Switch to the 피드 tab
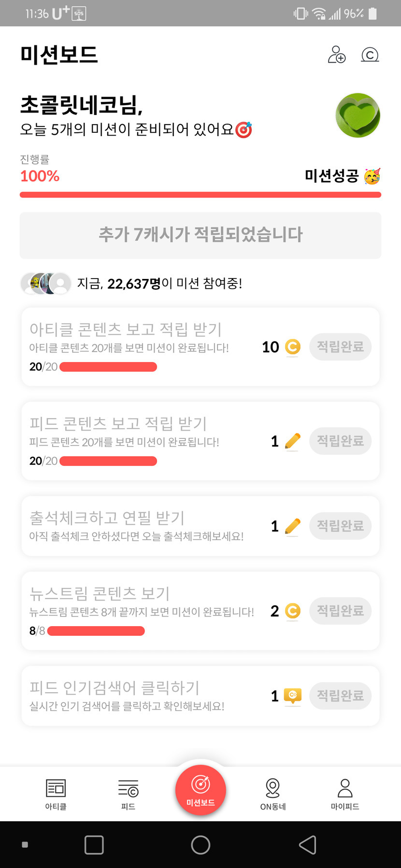Viewport: 401px width, 868px height. pos(128,794)
